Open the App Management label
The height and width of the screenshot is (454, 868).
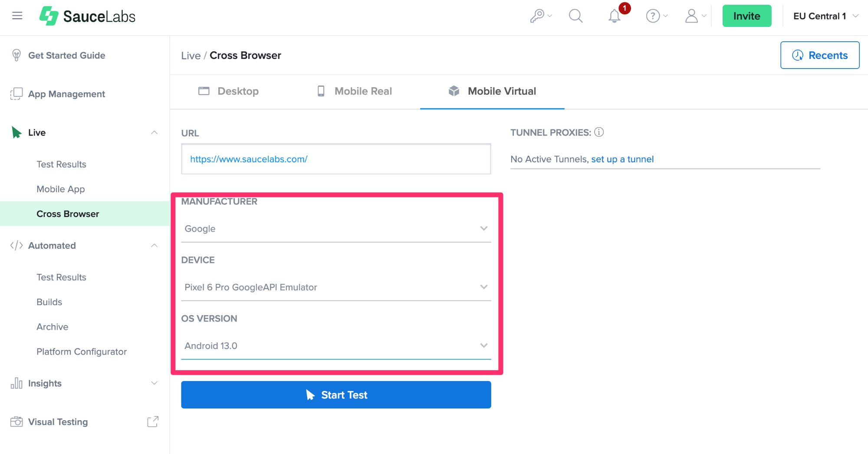tap(66, 94)
